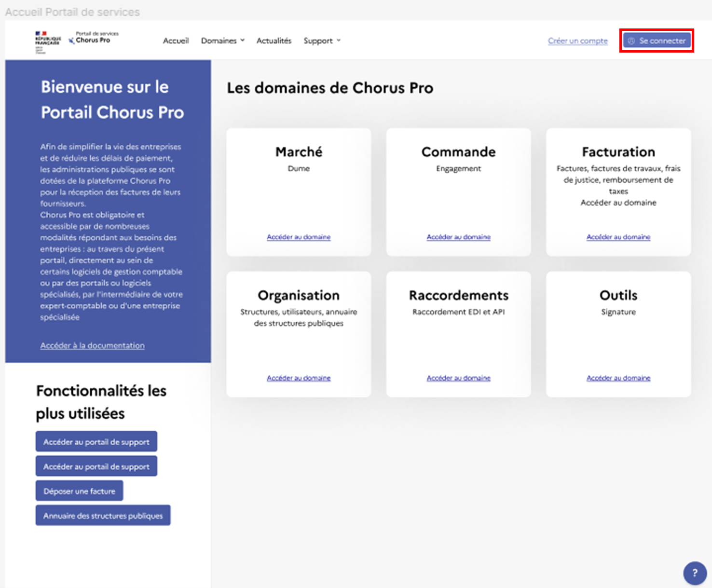Click the Bienvenue sur le Portail heading
This screenshot has width=712, height=588.
point(112,99)
